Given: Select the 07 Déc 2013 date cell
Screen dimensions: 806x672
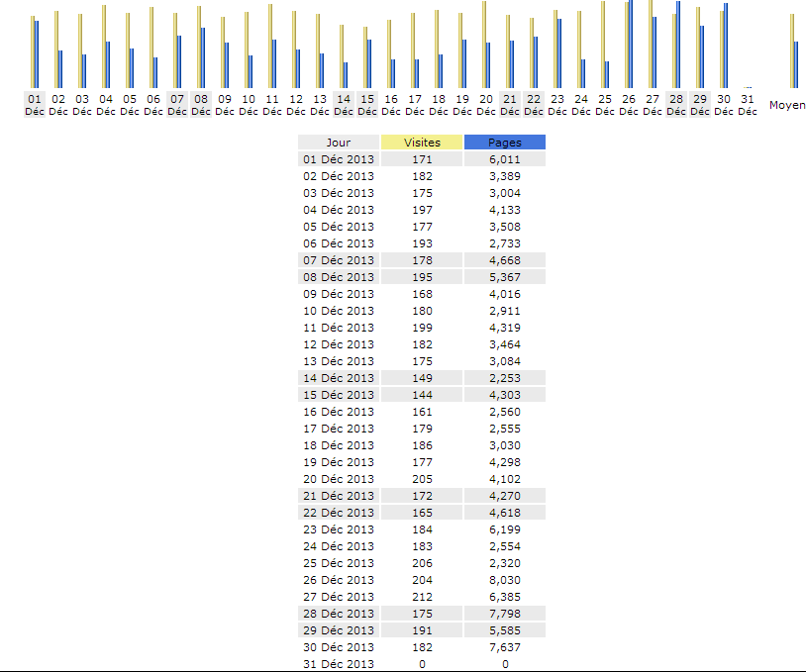Looking at the screenshot, I should tap(339, 260).
